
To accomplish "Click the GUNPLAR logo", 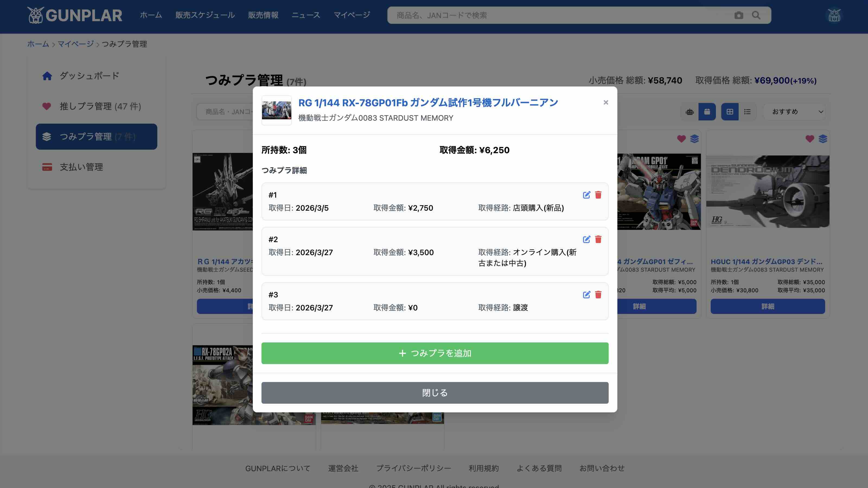I will coord(75,15).
